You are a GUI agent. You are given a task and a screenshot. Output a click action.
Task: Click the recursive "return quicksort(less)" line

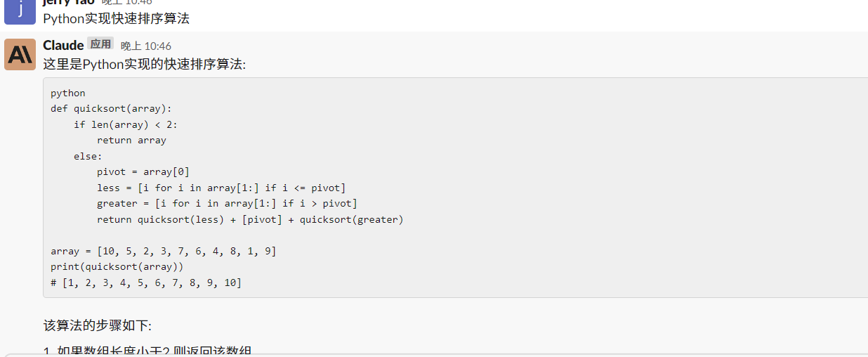pyautogui.click(x=251, y=219)
